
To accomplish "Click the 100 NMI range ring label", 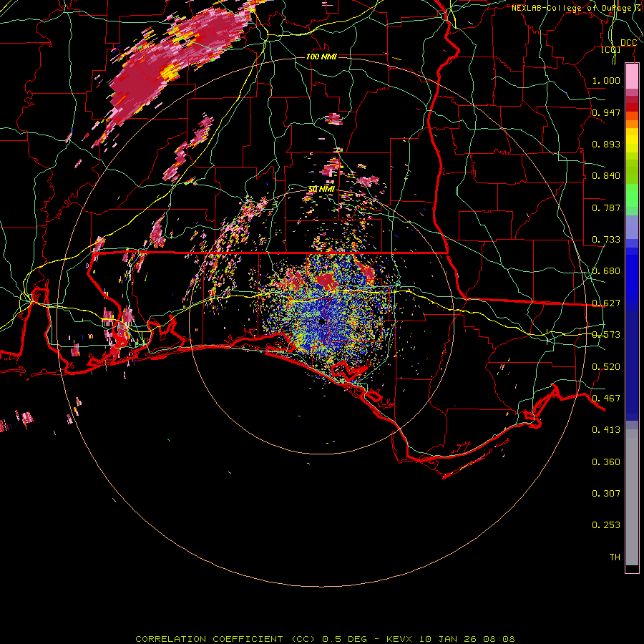I will pos(321,57).
